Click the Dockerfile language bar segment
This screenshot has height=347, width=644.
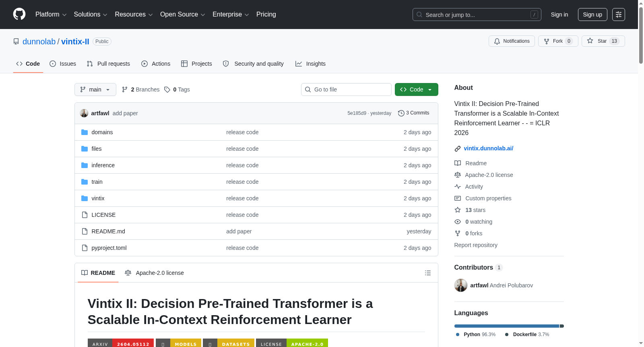coord(562,326)
